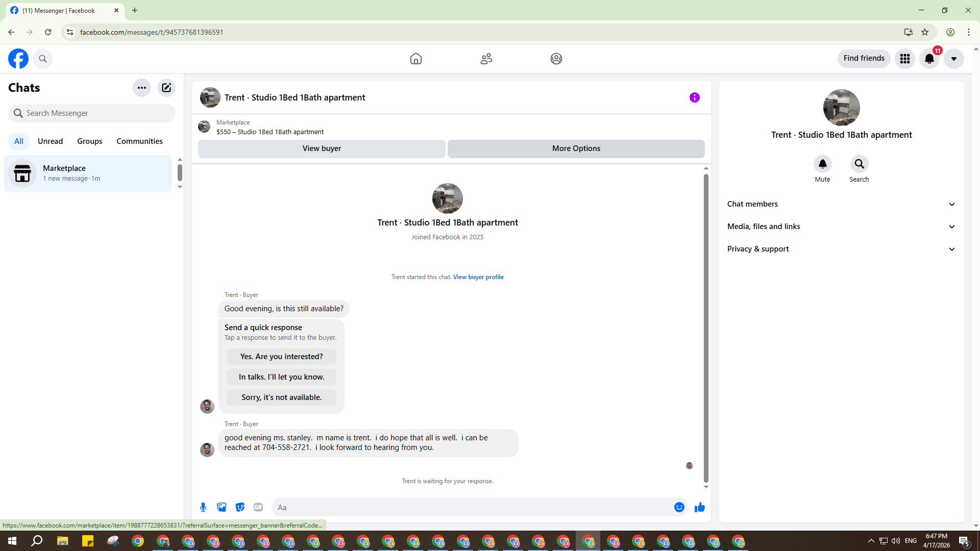The height and width of the screenshot is (551, 980).
Task: Open the GIF picker icon
Action: (258, 507)
